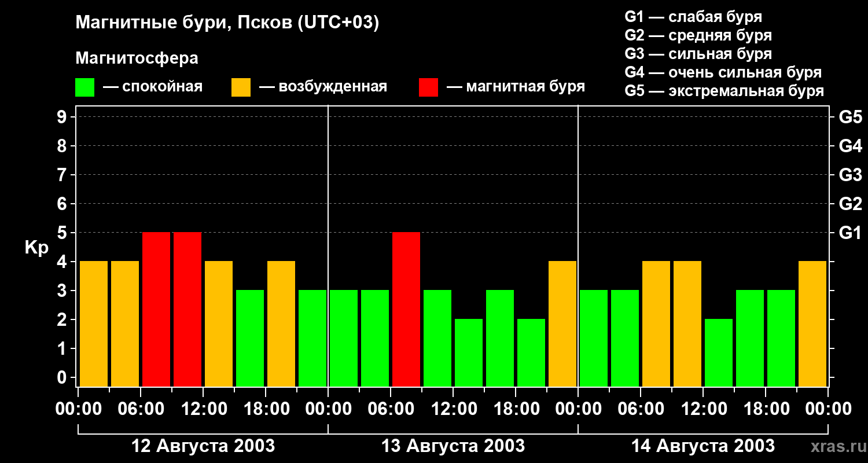Click the '14 Августа 2003' date label
This screenshot has height=463, width=868.
(703, 446)
